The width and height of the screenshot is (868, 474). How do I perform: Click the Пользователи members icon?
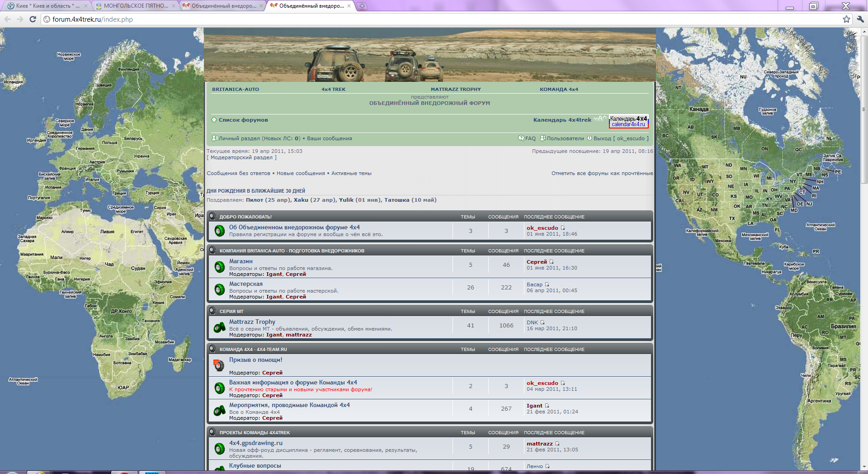tap(542, 138)
